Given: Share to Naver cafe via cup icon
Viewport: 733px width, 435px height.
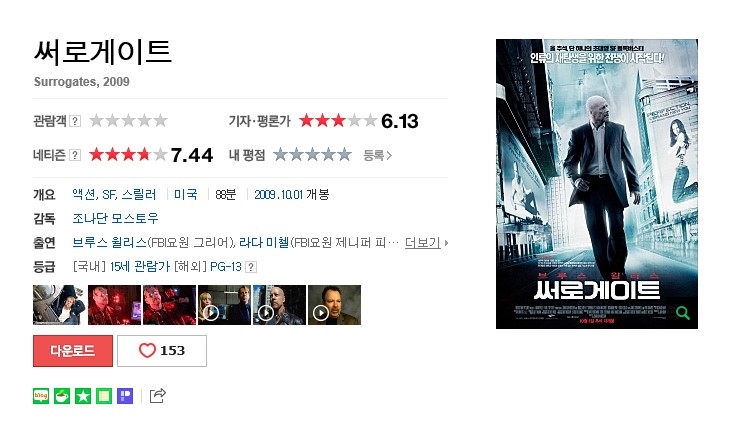Looking at the screenshot, I should coord(62,396).
